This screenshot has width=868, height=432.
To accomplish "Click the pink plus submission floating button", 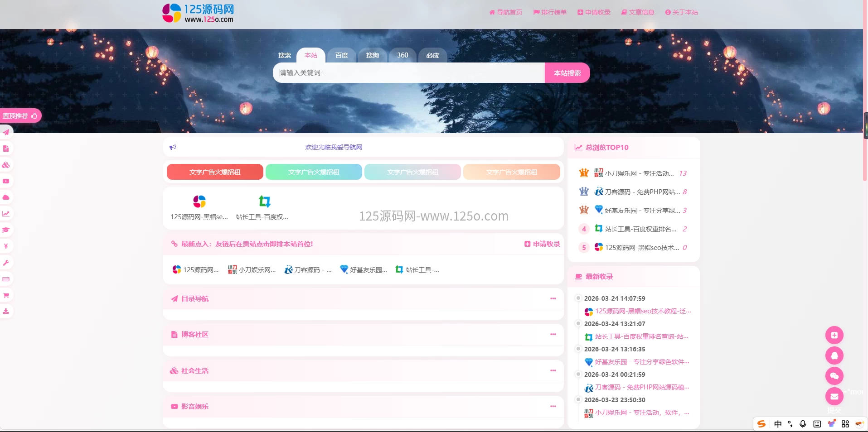I will tap(834, 335).
